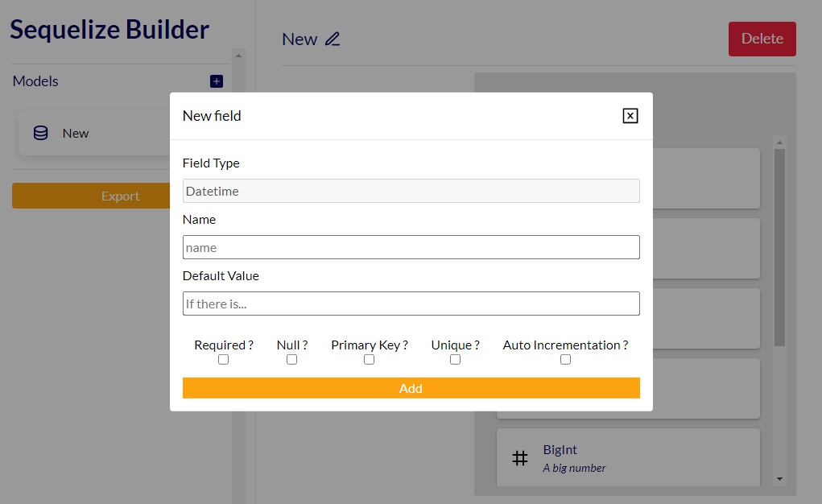Check the Required checkbox
Image resolution: width=822 pixels, height=504 pixels.
[x=222, y=359]
